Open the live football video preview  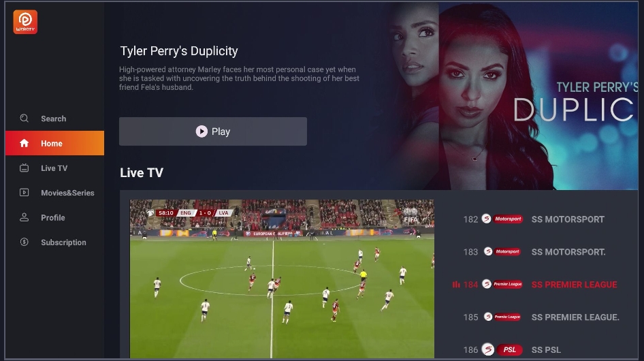click(x=282, y=279)
